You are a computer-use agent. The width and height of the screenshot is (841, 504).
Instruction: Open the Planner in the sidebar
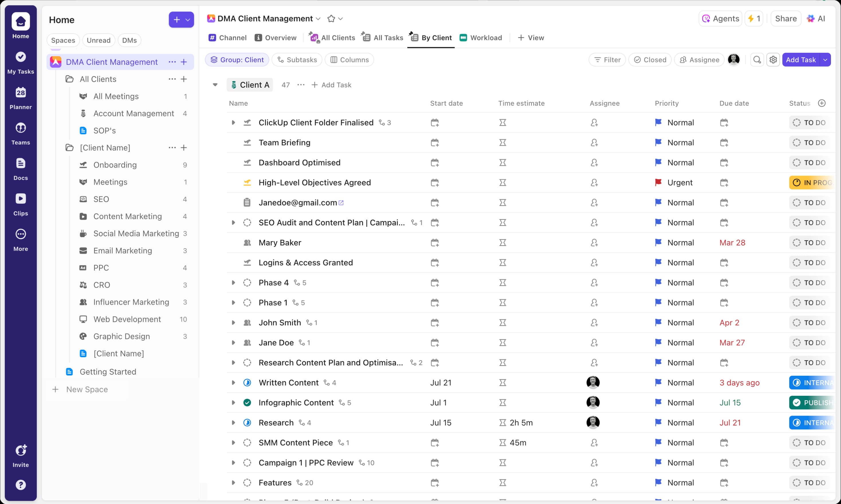click(20, 97)
